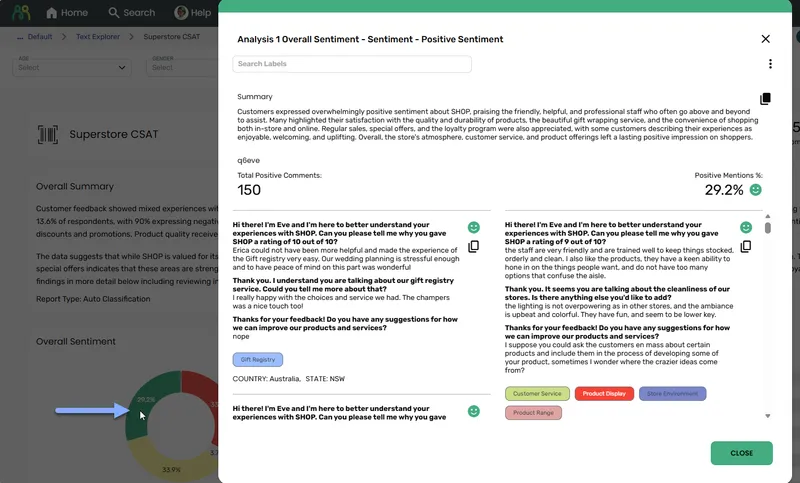Click the STATE: NSW text
This screenshot has width=800, height=483.
325,378
